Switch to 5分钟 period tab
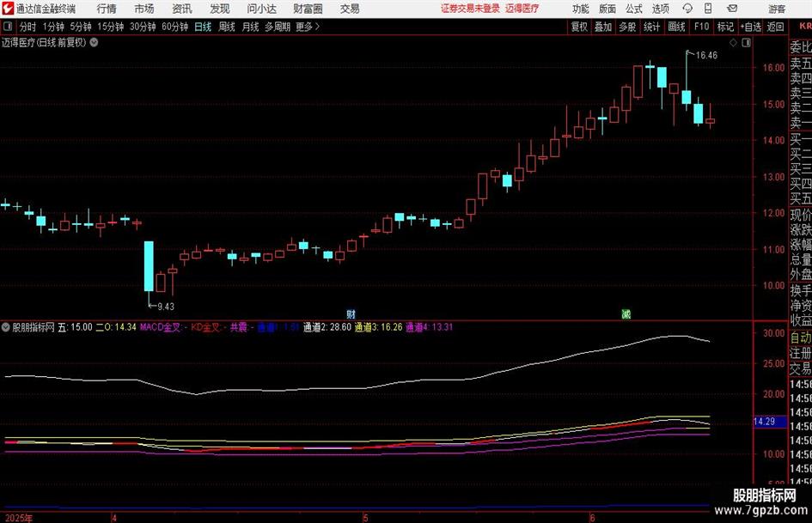 coord(81,27)
